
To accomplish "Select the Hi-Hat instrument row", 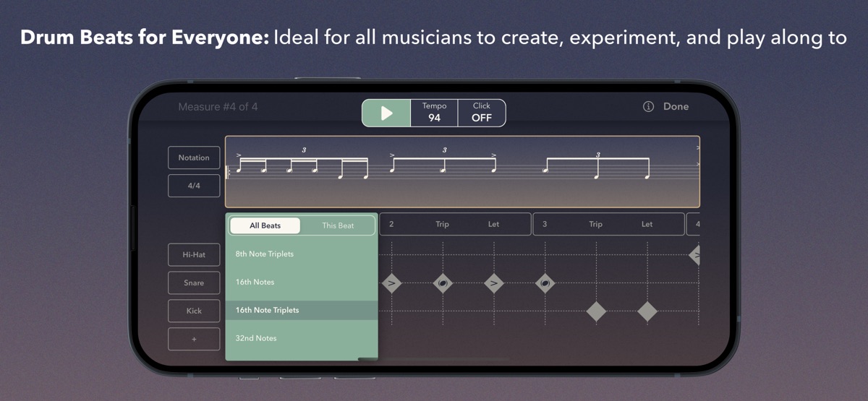I will point(194,254).
